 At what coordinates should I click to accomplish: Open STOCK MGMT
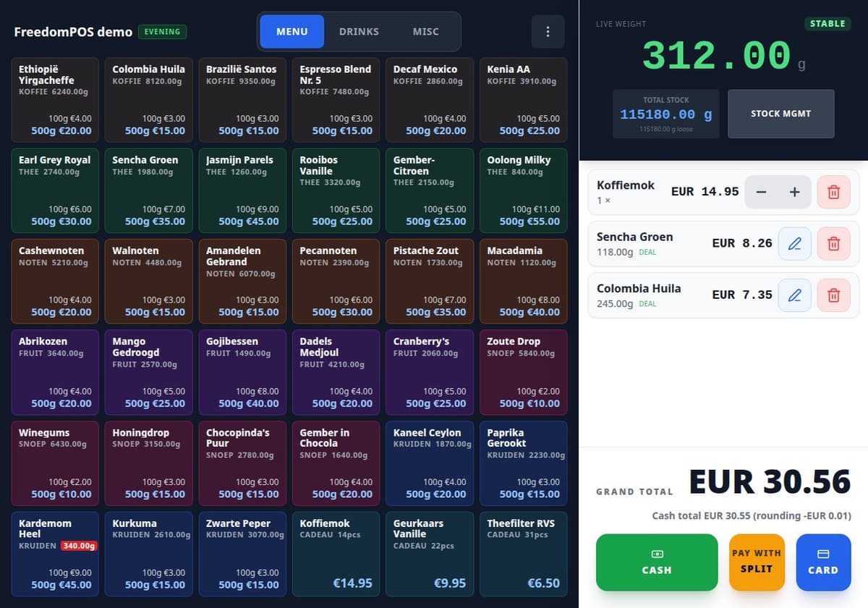[780, 114]
